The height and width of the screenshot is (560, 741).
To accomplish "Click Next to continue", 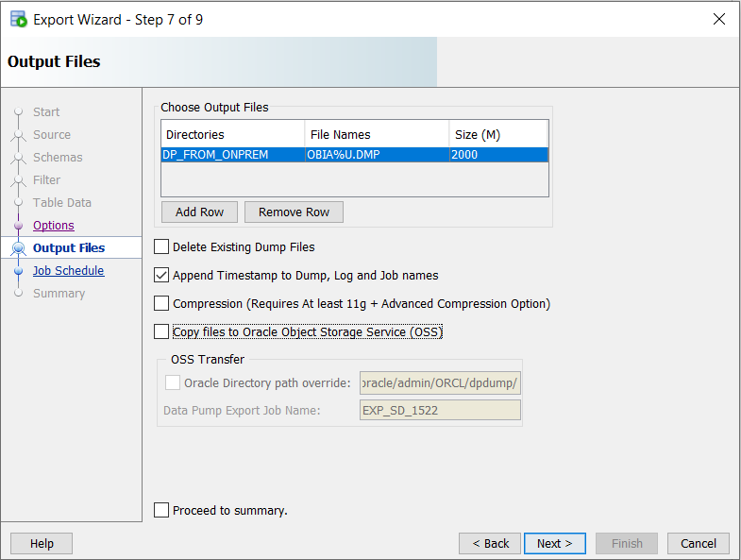I will click(555, 543).
